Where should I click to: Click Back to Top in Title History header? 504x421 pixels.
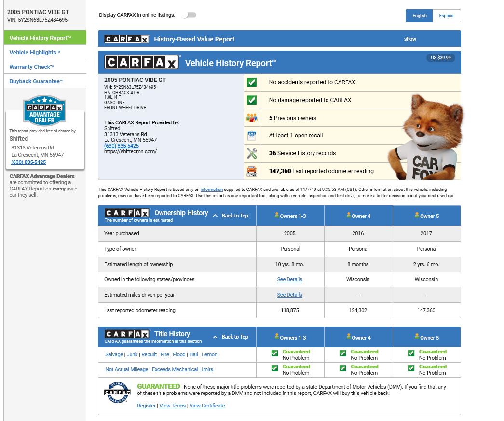point(231,337)
